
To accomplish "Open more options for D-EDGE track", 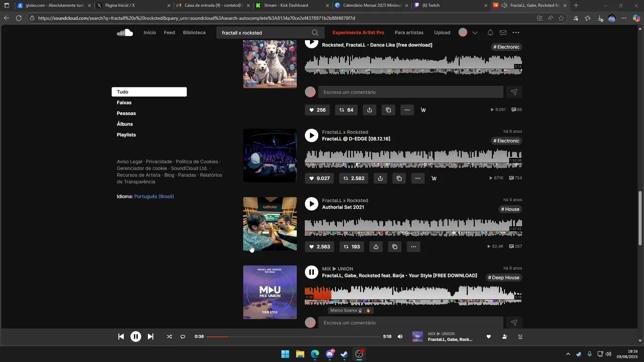I will [418, 178].
